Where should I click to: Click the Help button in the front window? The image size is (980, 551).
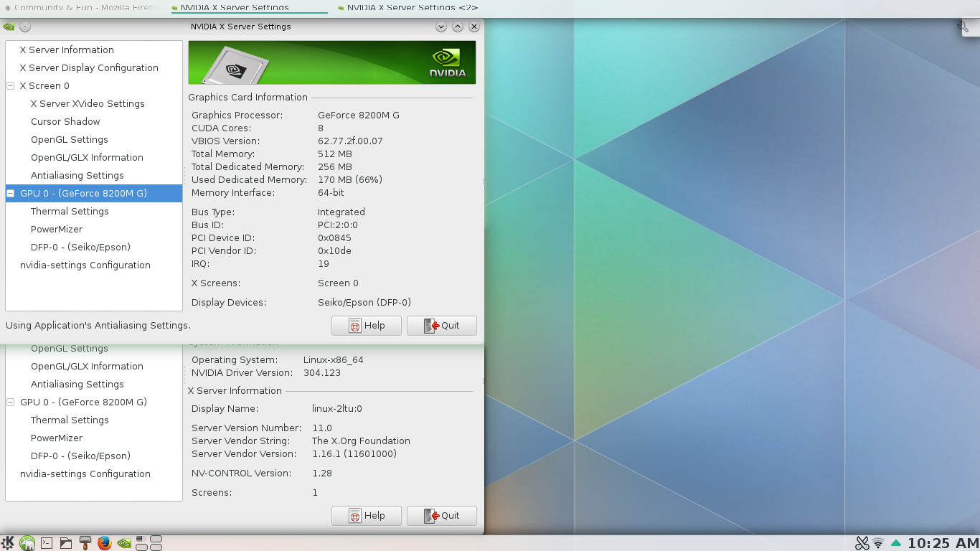point(367,326)
